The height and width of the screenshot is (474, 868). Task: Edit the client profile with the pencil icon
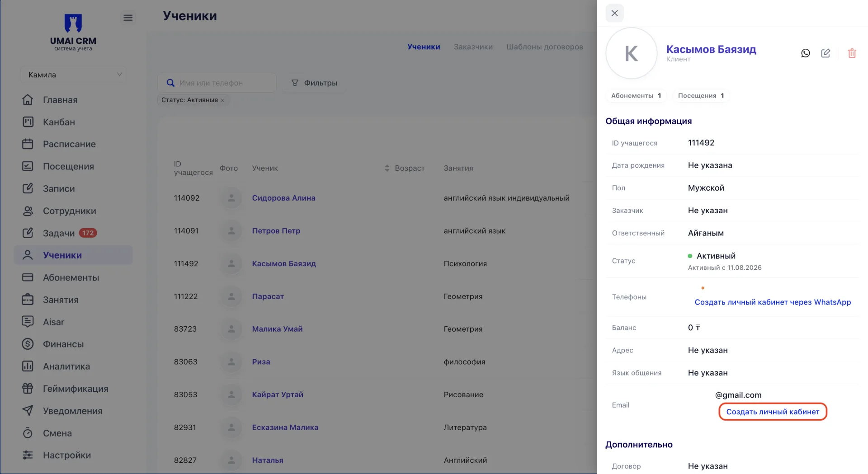tap(826, 53)
